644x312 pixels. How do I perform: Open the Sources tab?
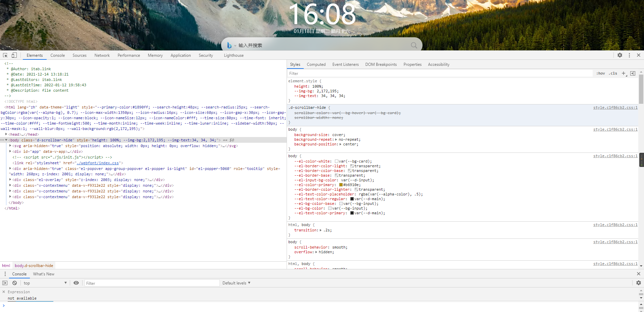pyautogui.click(x=80, y=55)
